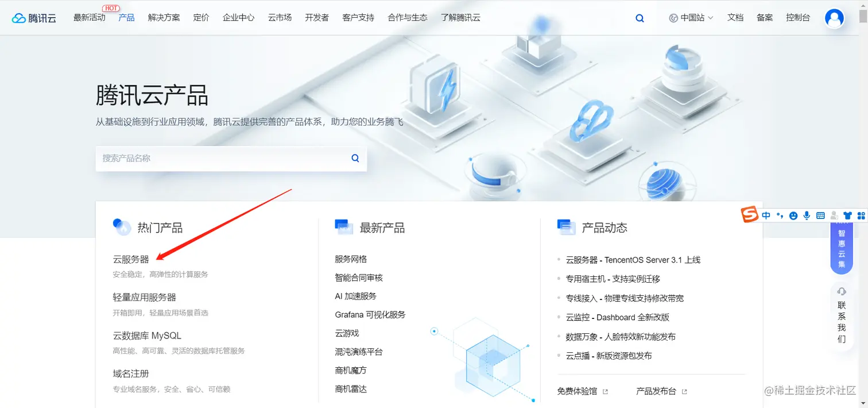Click the 控制台 button
The height and width of the screenshot is (408, 868).
(798, 18)
